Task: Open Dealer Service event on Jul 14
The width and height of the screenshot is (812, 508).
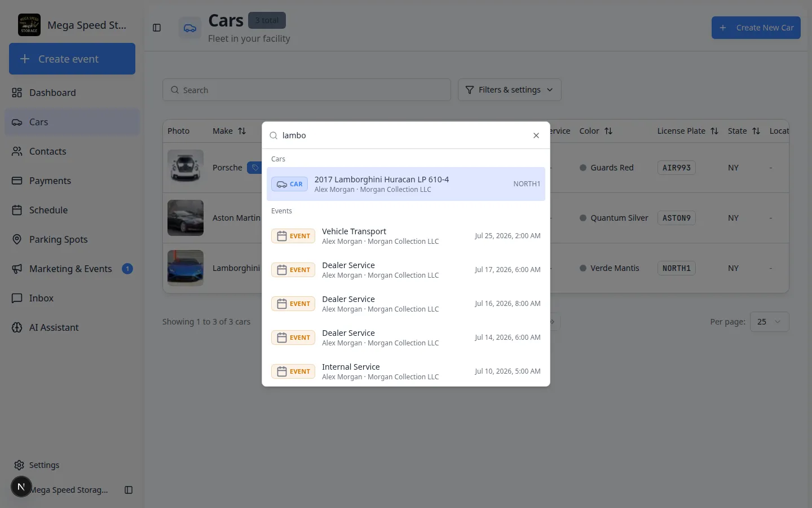Action: click(406, 338)
